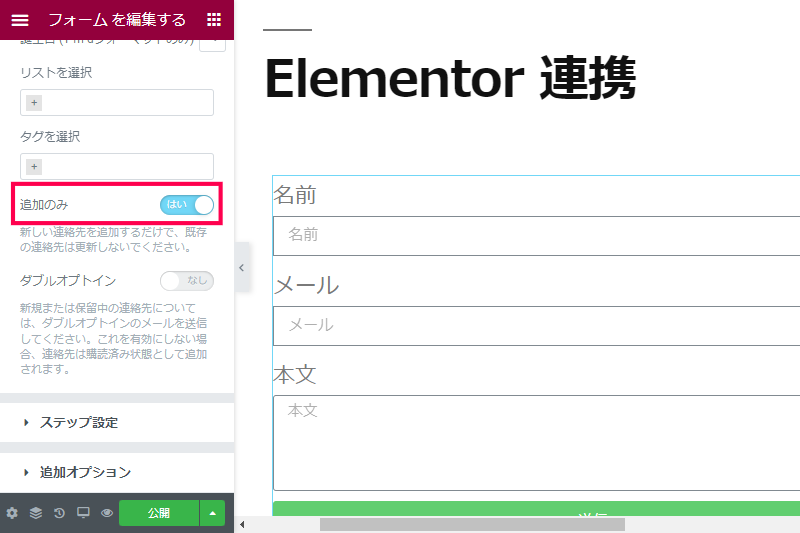Click the メール field label
This screenshot has height=533, width=800.
(306, 285)
